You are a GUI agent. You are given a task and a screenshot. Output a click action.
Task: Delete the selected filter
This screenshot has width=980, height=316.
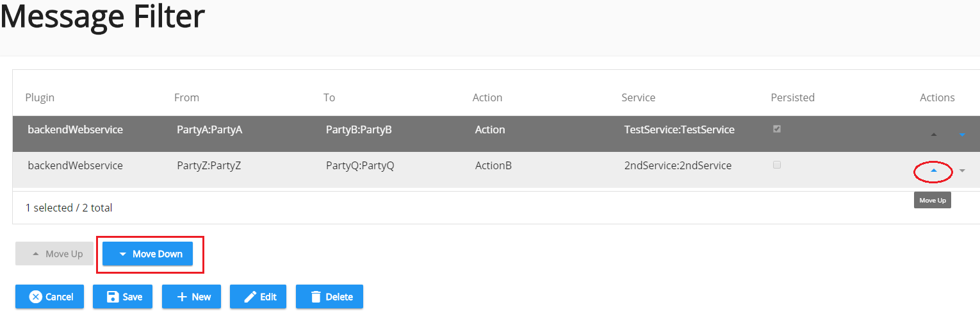[x=329, y=297]
